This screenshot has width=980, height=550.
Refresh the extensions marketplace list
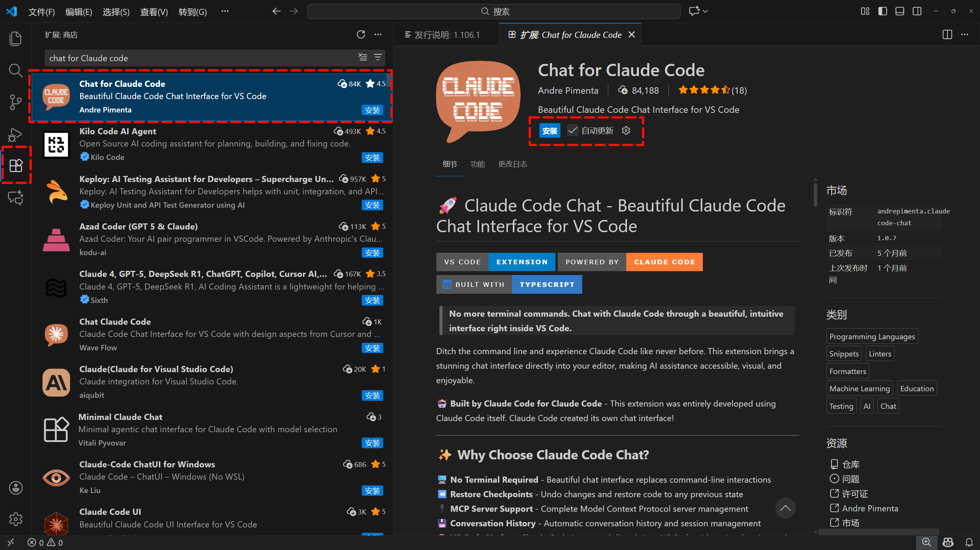(x=361, y=35)
